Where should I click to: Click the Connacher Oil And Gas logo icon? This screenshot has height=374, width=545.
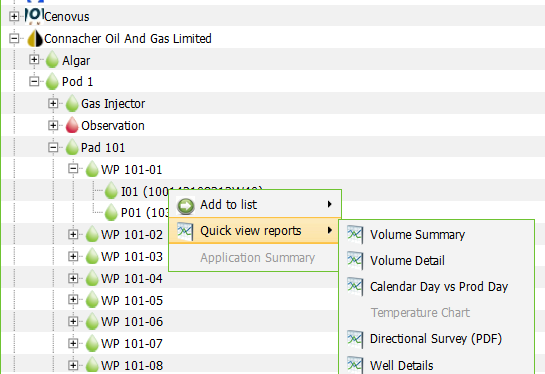pyautogui.click(x=35, y=38)
